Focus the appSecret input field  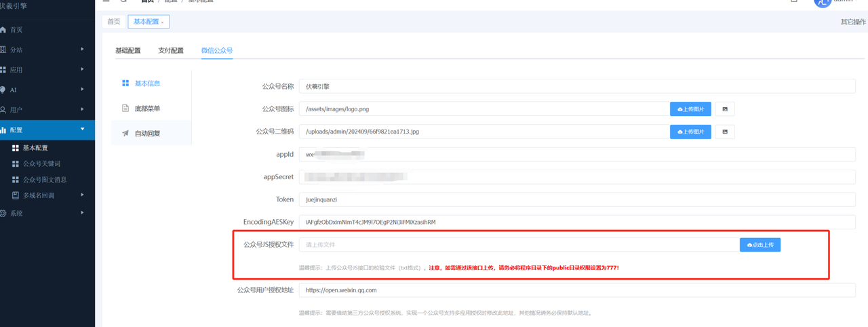(x=577, y=177)
